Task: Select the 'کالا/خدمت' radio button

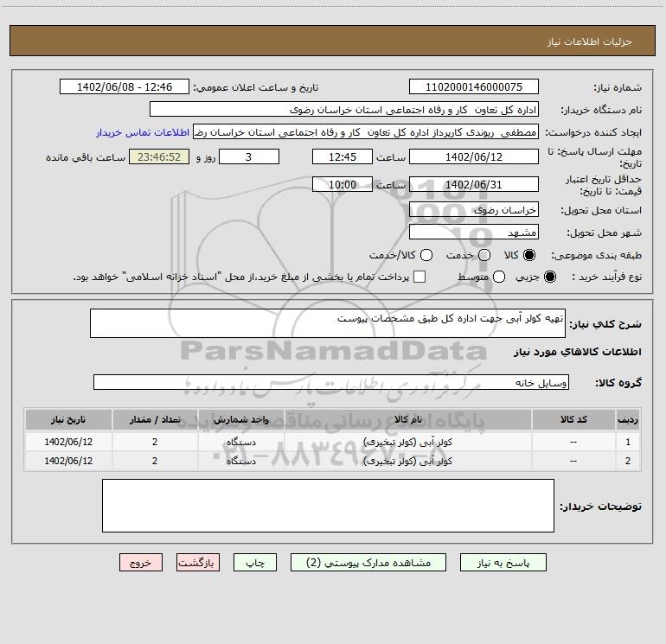Action: click(426, 255)
